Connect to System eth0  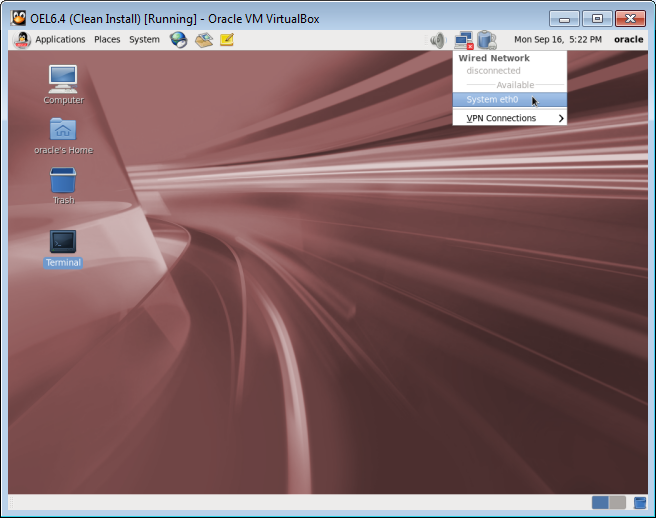510,100
